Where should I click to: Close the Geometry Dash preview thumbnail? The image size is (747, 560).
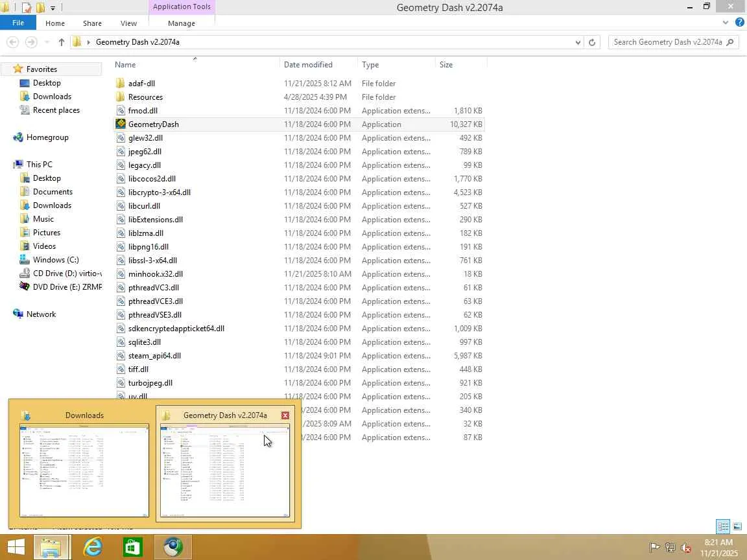285,415
